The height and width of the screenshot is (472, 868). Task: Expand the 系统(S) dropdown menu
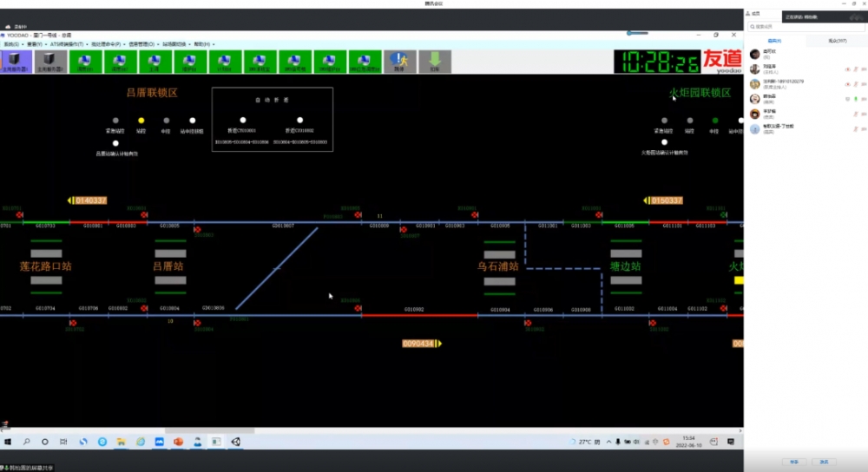pos(12,43)
